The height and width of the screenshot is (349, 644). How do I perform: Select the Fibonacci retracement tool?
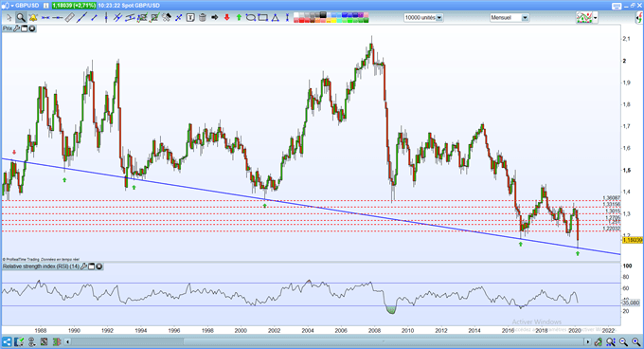click(142, 18)
